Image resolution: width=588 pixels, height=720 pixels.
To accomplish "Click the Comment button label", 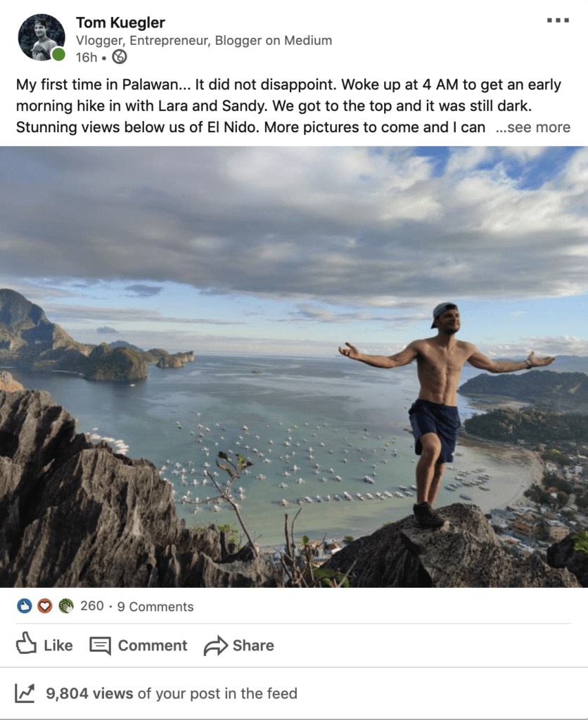I will [153, 645].
